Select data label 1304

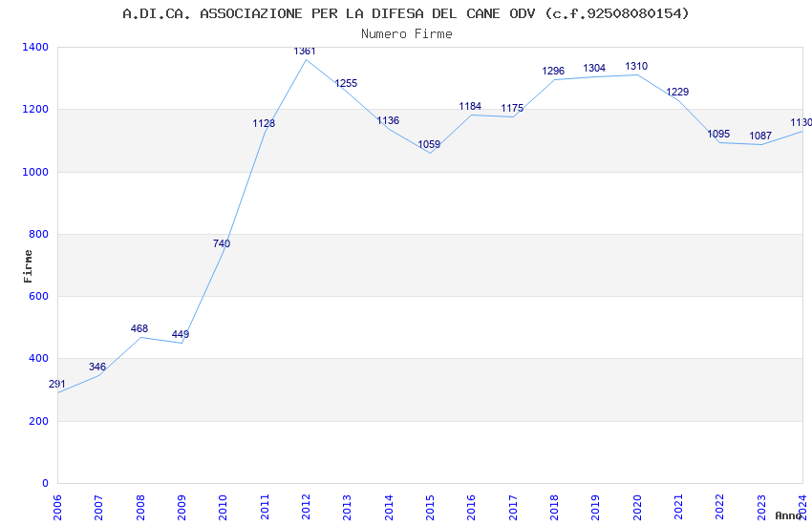click(x=594, y=68)
